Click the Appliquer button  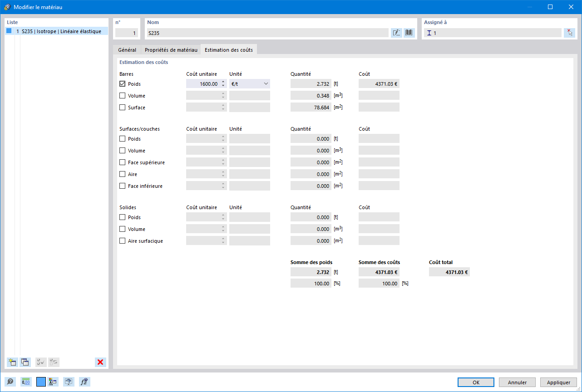[x=558, y=382]
